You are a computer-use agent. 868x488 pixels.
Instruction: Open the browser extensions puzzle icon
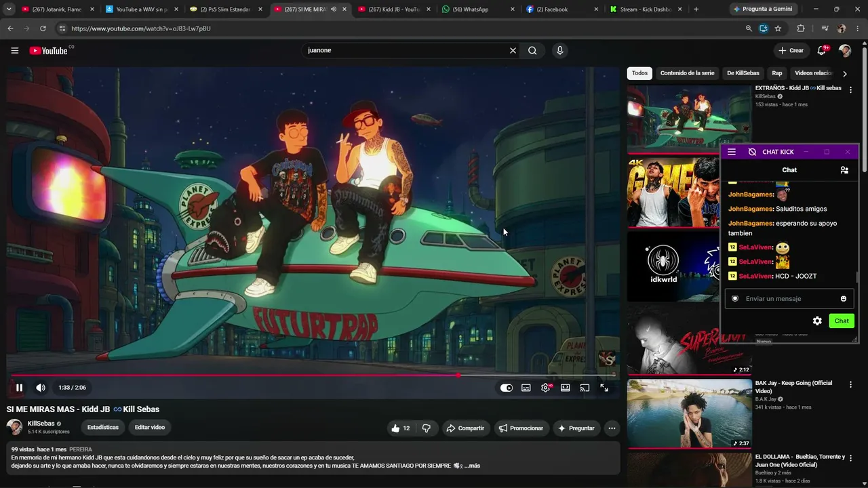pyautogui.click(x=801, y=28)
